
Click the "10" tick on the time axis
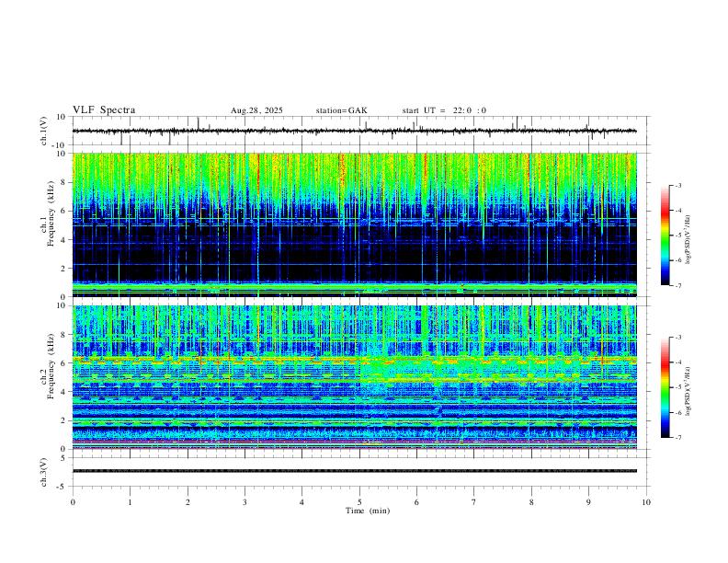(646, 502)
